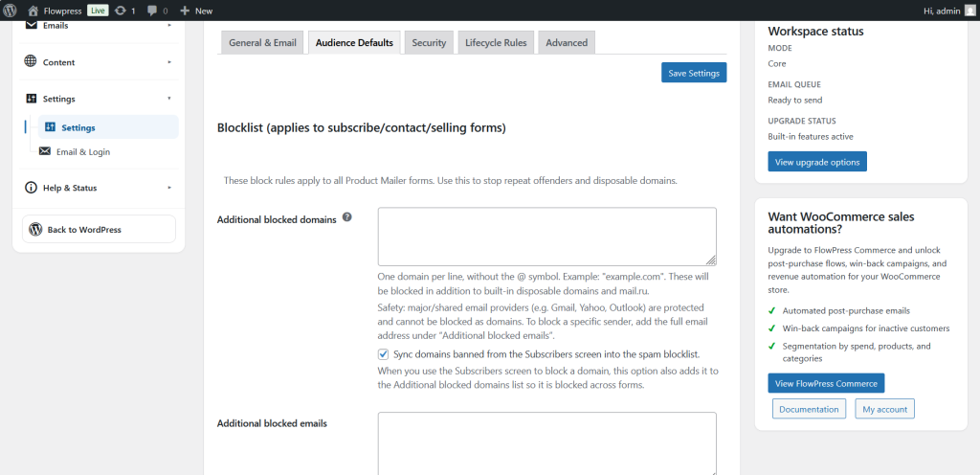This screenshot has height=475, width=980.
Task: Toggle Sync domains banned from Subscribers checkbox
Action: [383, 354]
